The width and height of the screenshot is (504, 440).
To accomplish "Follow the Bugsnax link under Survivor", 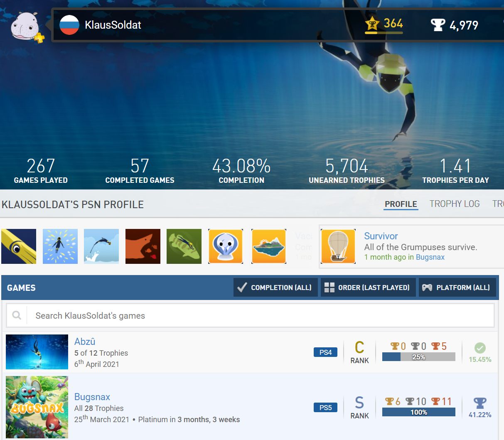I will [x=430, y=257].
